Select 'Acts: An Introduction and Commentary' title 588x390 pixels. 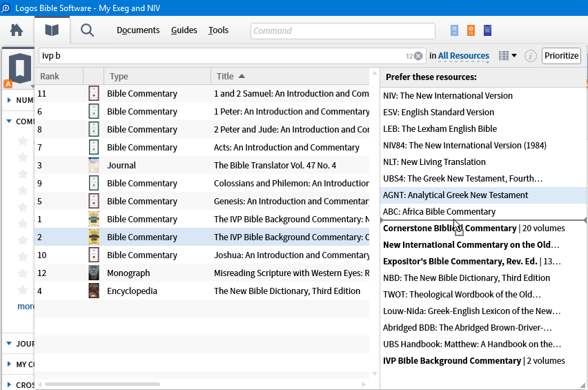pyautogui.click(x=286, y=148)
